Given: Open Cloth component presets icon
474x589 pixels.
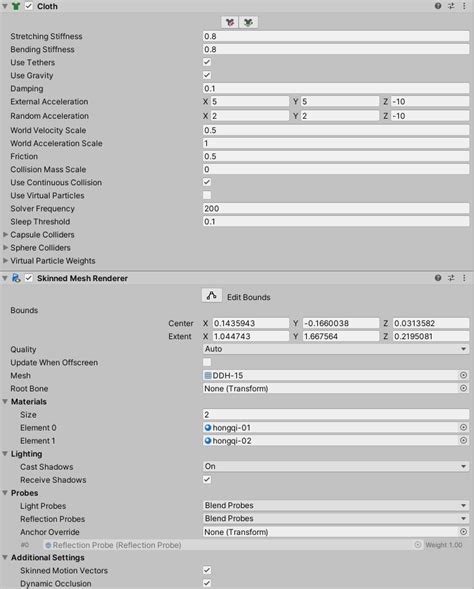Looking at the screenshot, I should (x=451, y=6).
